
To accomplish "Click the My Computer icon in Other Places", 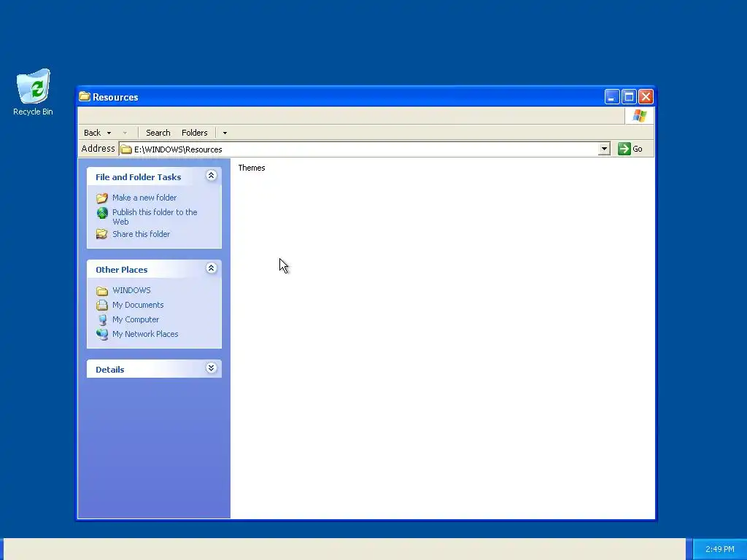I will pyautogui.click(x=102, y=319).
